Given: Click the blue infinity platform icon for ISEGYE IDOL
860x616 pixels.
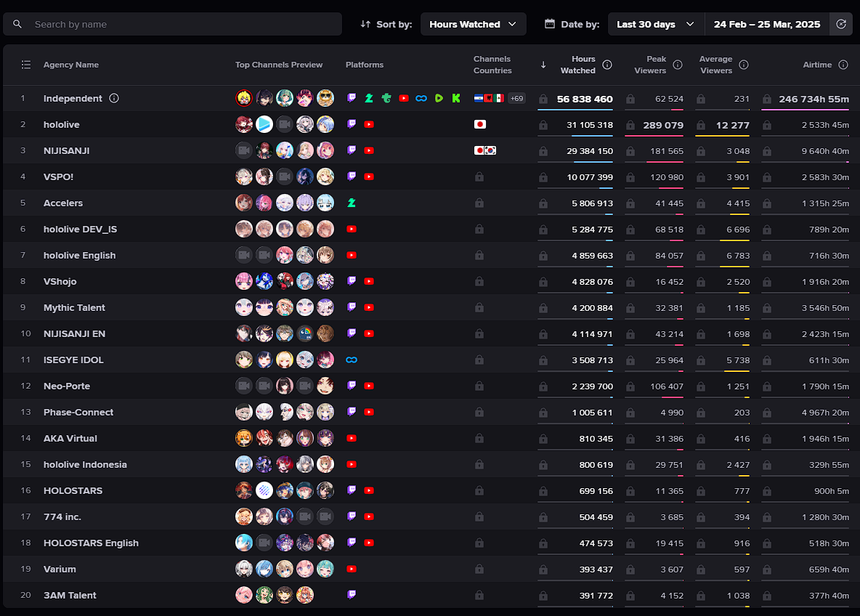Looking at the screenshot, I should pyautogui.click(x=352, y=360).
